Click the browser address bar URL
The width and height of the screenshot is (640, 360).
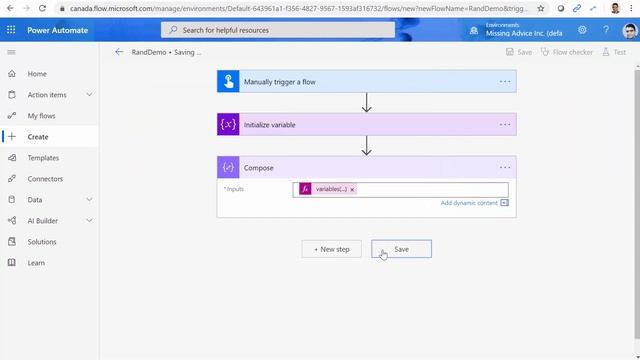click(298, 8)
